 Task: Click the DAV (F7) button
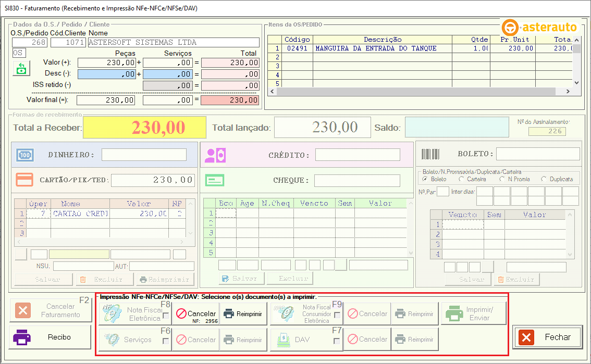click(306, 340)
